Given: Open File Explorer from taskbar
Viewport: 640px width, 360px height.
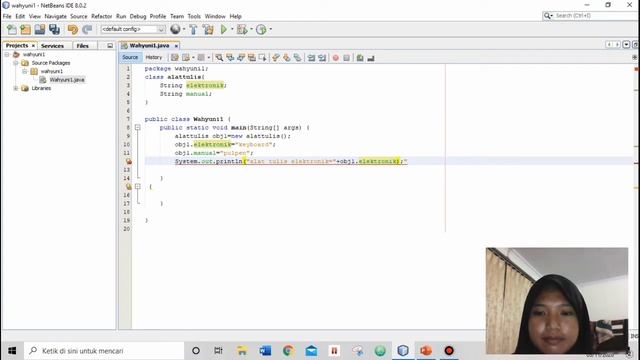Looking at the screenshot, I should pyautogui.click(x=242, y=351).
